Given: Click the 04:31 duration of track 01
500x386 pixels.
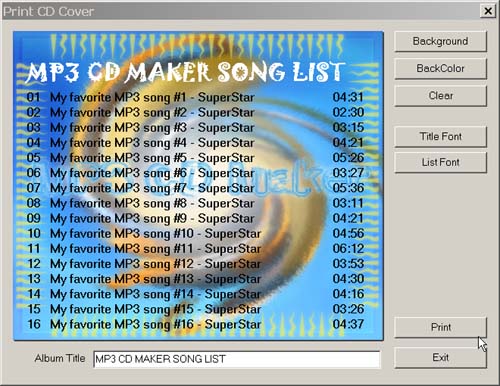Looking at the screenshot, I should tap(348, 97).
